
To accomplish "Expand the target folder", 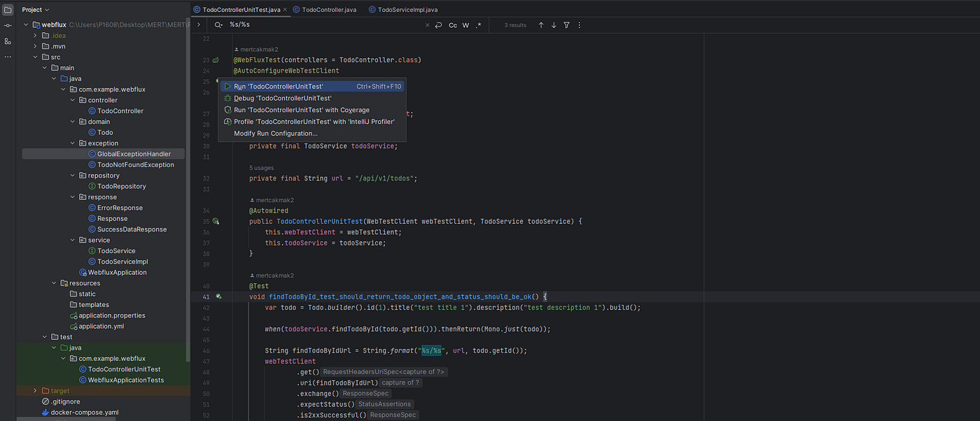I will pos(36,391).
